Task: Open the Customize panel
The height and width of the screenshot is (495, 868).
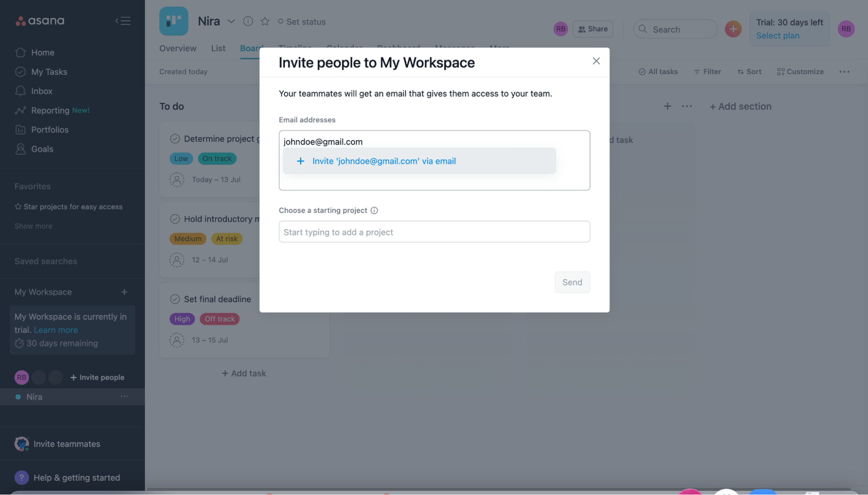Action: point(800,72)
